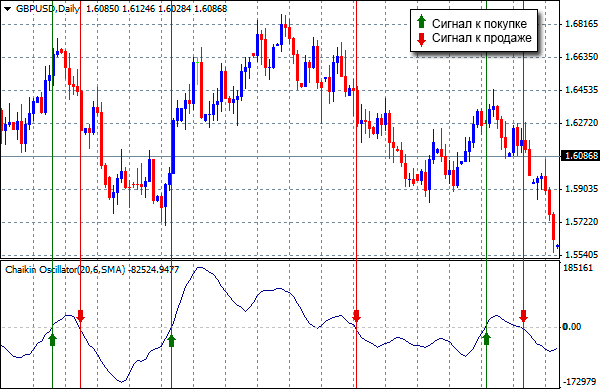Select the low price 1.60284 in header
This screenshot has width=600, height=389.
(x=174, y=8)
